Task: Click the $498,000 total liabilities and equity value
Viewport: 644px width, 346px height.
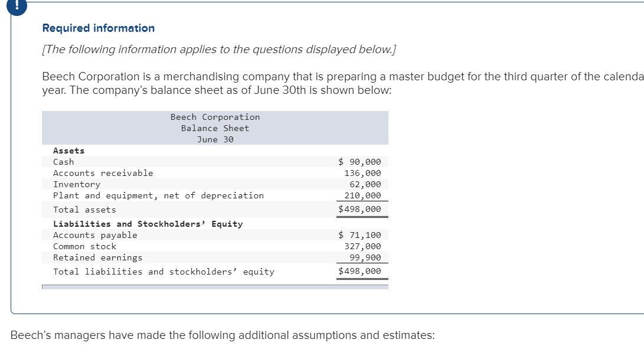Action: 359,271
